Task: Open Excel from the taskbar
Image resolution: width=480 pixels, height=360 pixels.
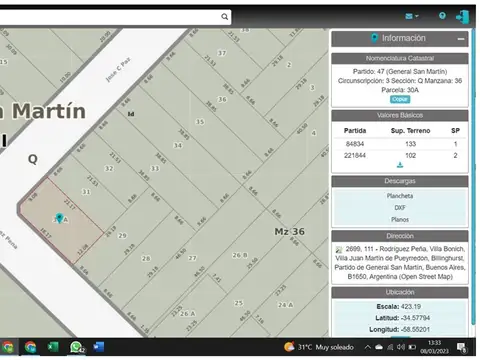Action: point(53,347)
